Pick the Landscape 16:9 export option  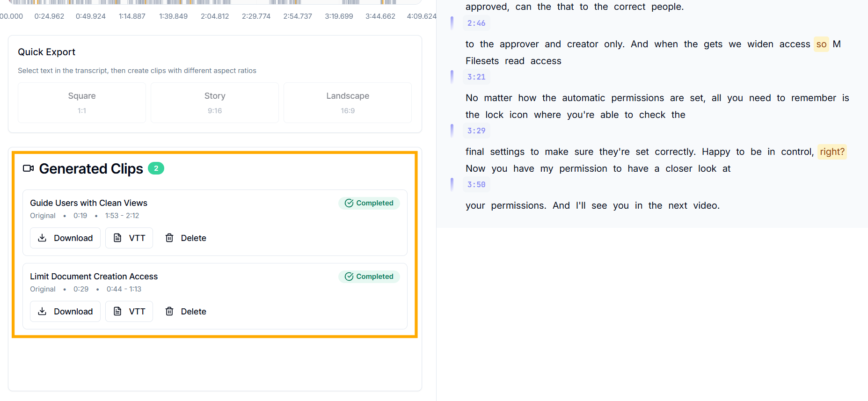[x=348, y=102]
